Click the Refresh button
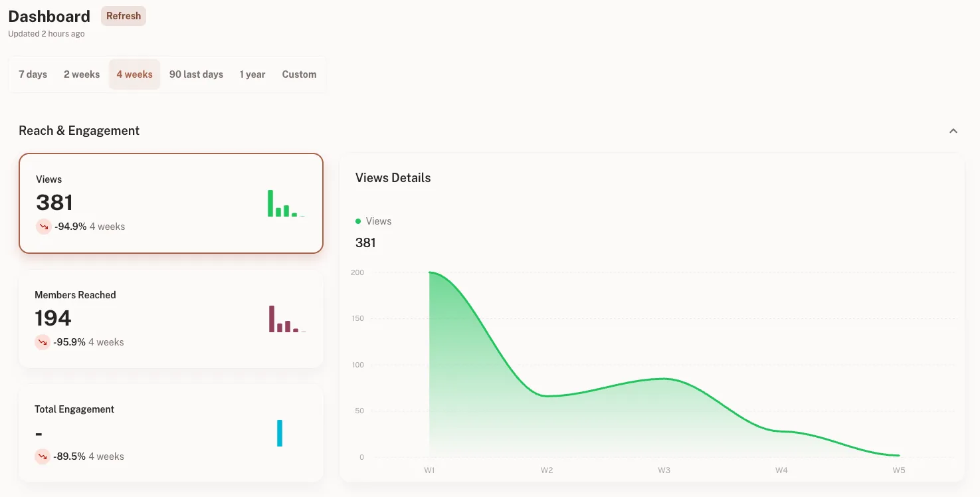980x497 pixels. point(123,16)
